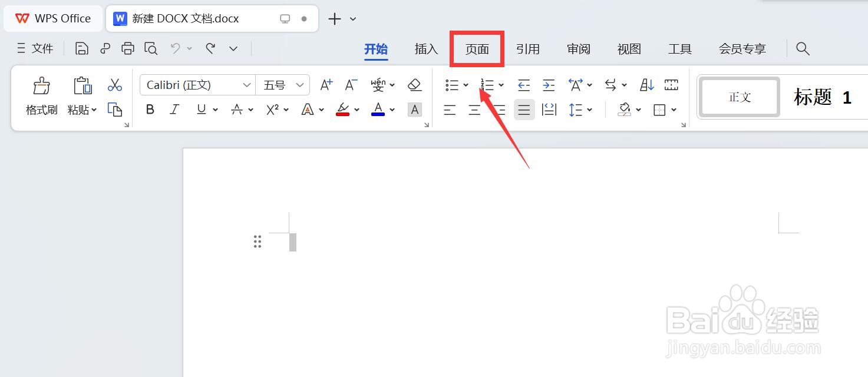Toggle underline formatting
This screenshot has width=868, height=377.
pos(199,109)
